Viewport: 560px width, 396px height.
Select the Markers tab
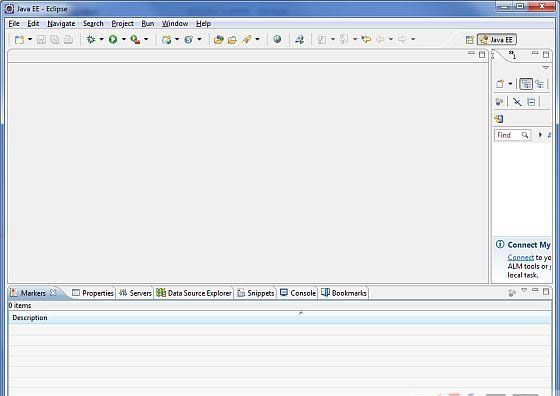[x=33, y=293]
